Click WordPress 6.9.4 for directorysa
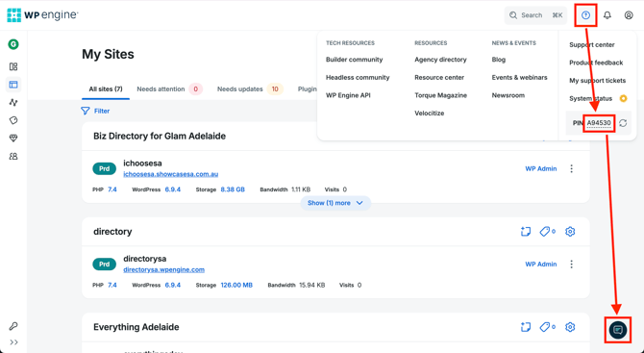 tap(172, 285)
